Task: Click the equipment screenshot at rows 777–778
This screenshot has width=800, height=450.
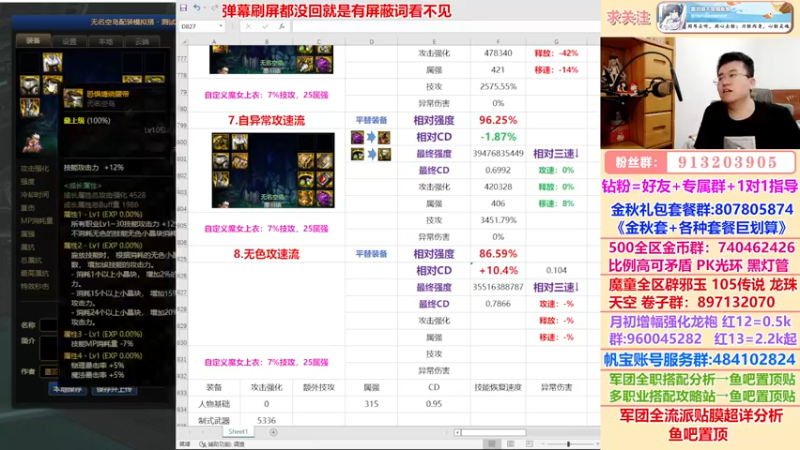Action: 271,59
